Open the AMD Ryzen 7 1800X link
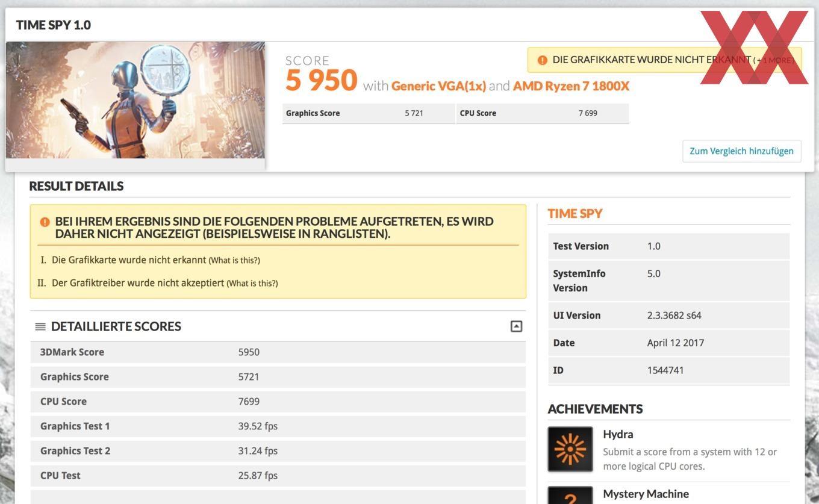Viewport: 819px width, 504px height. (x=571, y=86)
